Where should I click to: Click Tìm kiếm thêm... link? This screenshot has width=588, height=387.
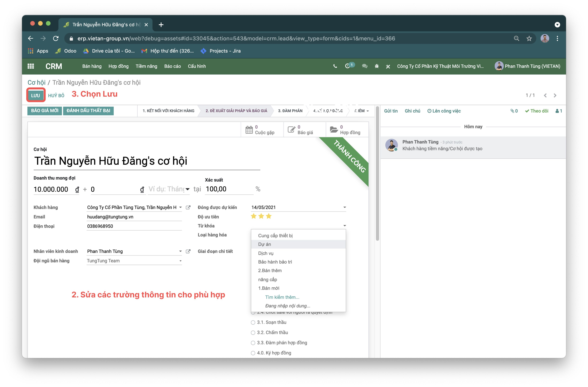282,297
